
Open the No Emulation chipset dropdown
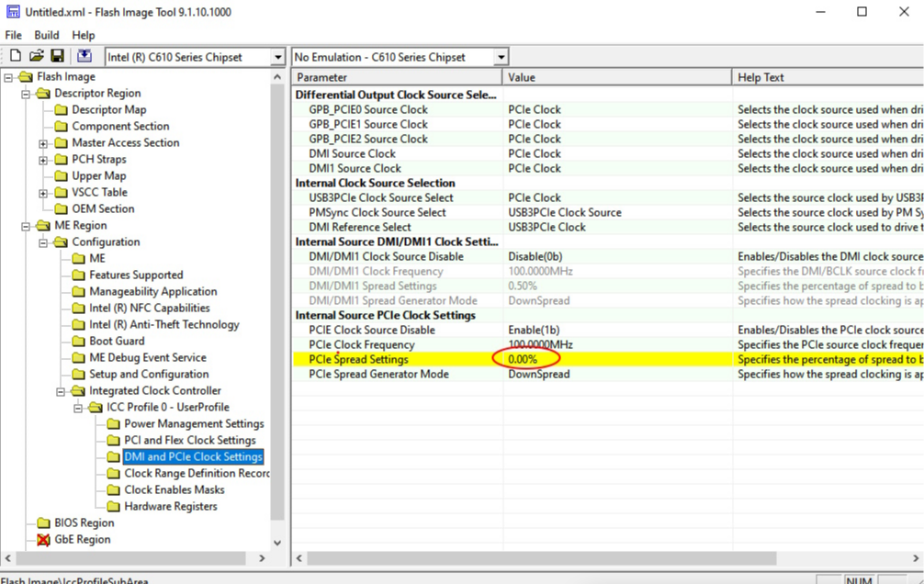point(501,57)
